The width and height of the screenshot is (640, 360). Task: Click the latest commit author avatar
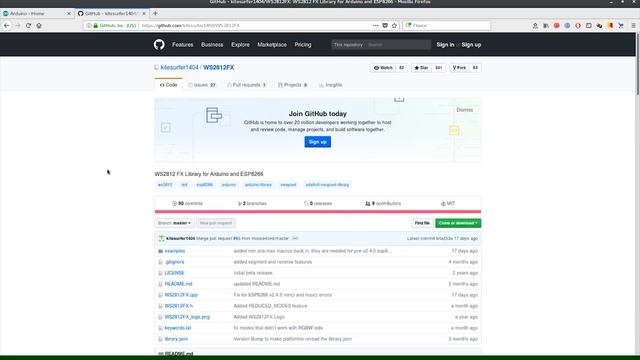click(x=162, y=238)
